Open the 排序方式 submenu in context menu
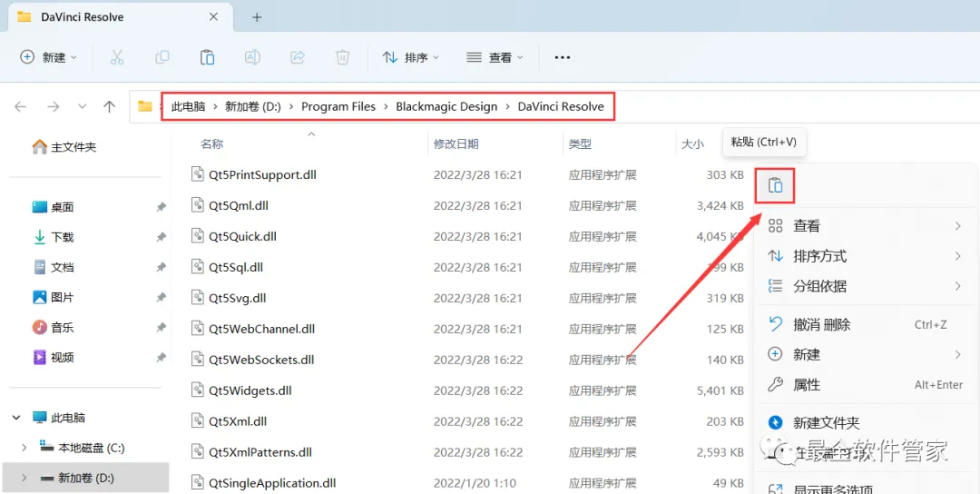Viewport: 980px width, 494px height. [x=865, y=256]
